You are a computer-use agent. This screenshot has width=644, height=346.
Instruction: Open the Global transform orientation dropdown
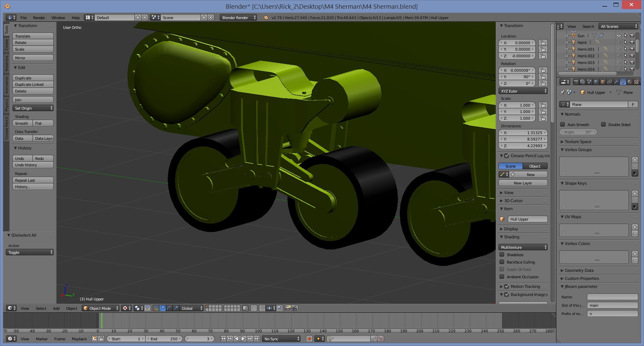192,308
